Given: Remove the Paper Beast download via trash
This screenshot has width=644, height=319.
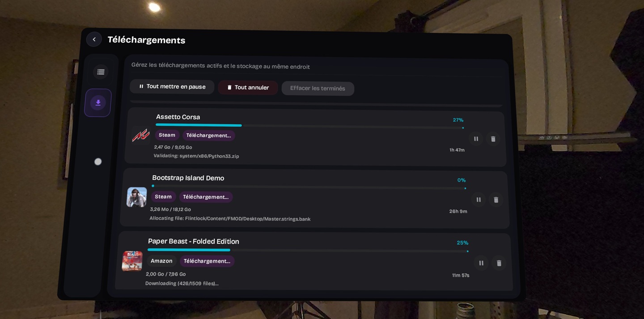Looking at the screenshot, I should pyautogui.click(x=499, y=263).
